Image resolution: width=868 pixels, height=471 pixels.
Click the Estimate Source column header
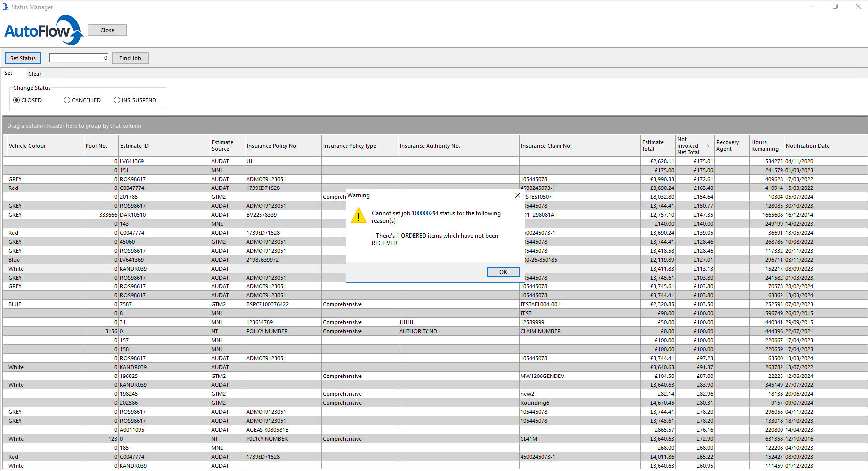point(227,146)
